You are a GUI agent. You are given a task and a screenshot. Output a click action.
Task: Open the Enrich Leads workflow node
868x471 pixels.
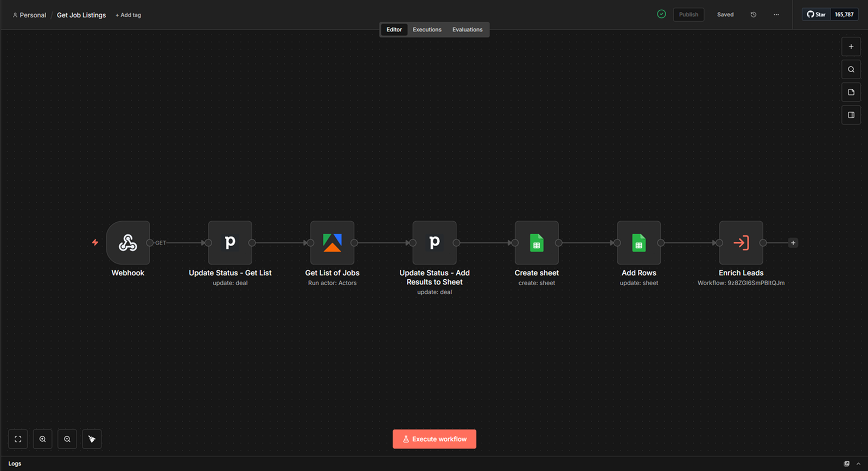pyautogui.click(x=741, y=243)
